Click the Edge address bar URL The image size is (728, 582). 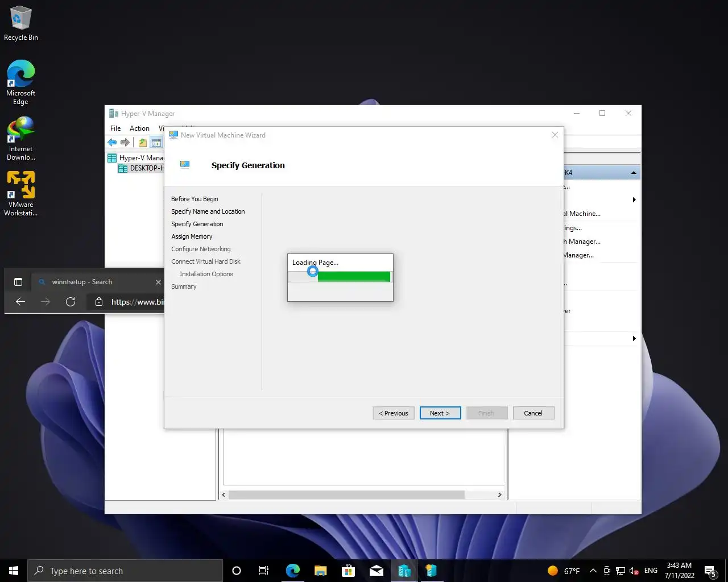tap(138, 302)
